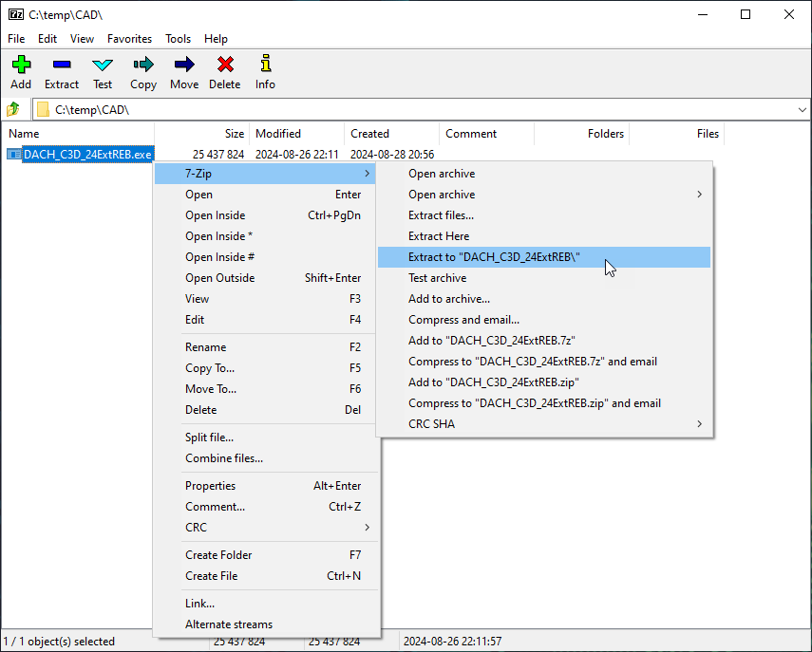Click the Test archive toolbar icon
Viewport: 812px width, 652px height.
pyautogui.click(x=102, y=71)
